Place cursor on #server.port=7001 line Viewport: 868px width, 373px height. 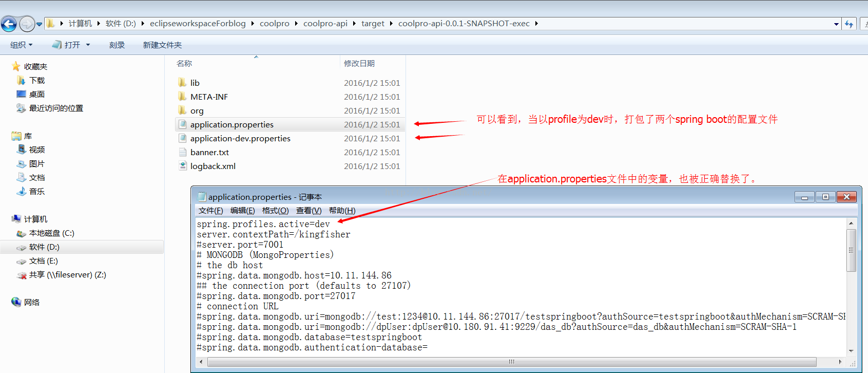(240, 245)
